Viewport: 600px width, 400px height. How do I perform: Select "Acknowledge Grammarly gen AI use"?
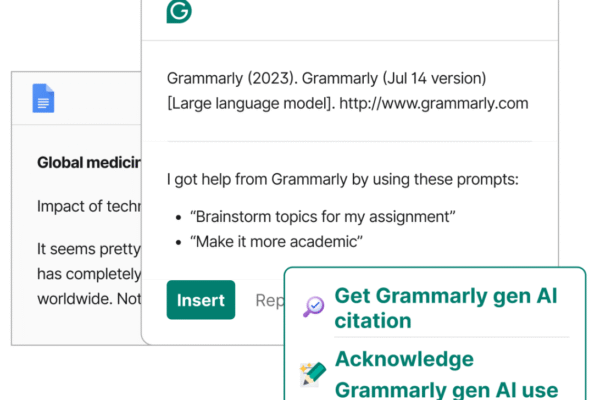click(x=445, y=375)
